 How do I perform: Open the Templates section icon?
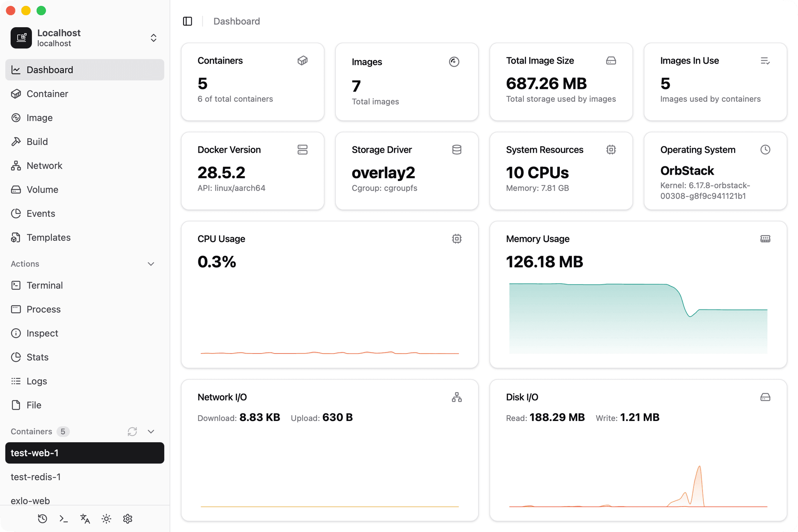pos(16,237)
